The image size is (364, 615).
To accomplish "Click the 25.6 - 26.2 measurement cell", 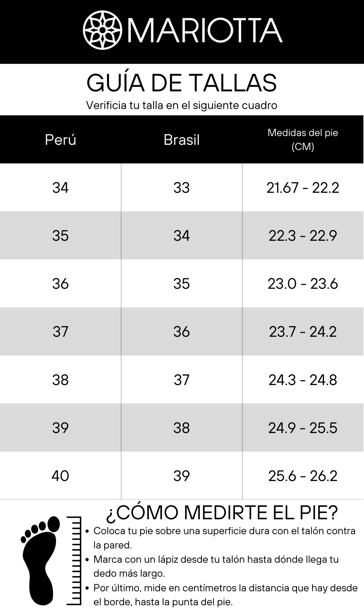I will (303, 475).
